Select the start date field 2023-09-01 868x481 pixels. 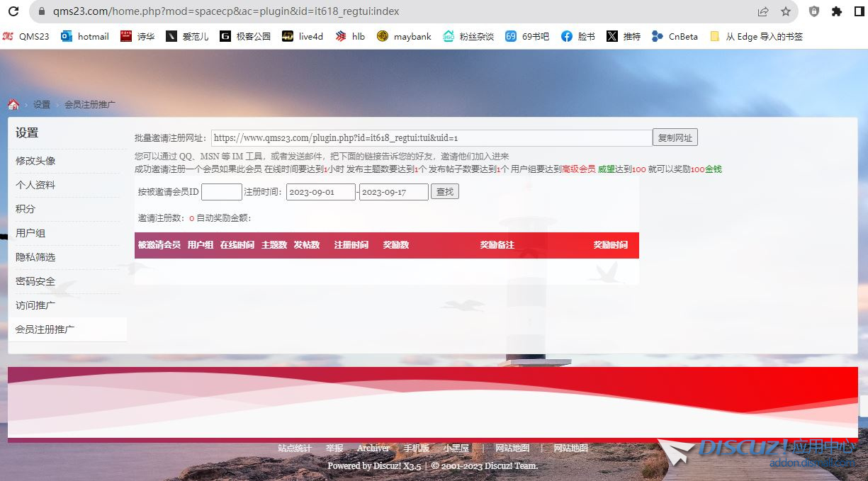pyautogui.click(x=320, y=192)
